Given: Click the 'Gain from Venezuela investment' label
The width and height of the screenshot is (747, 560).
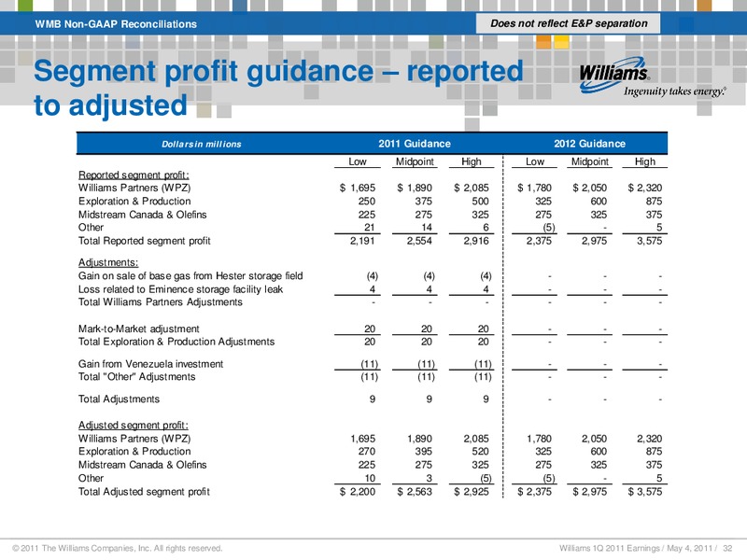Looking at the screenshot, I should (150, 364).
